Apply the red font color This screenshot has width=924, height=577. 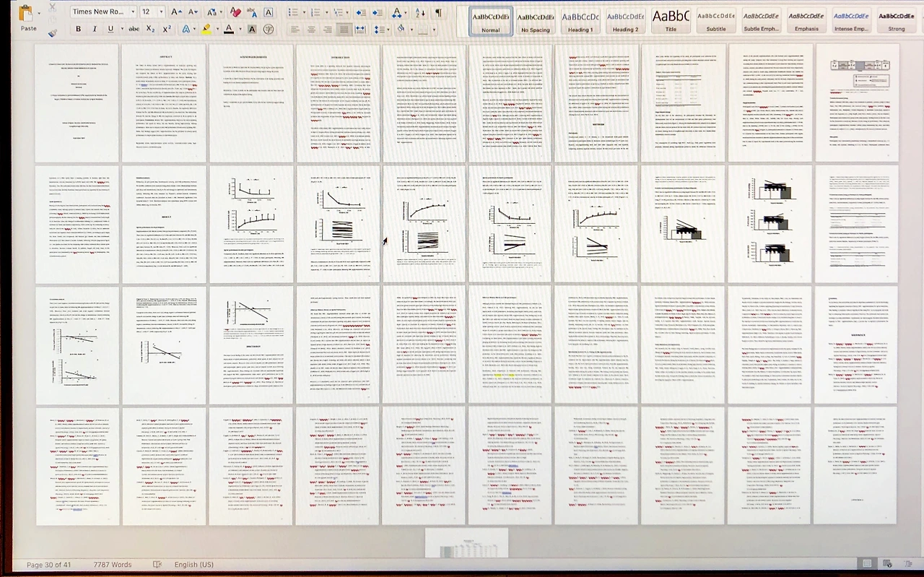tap(228, 29)
